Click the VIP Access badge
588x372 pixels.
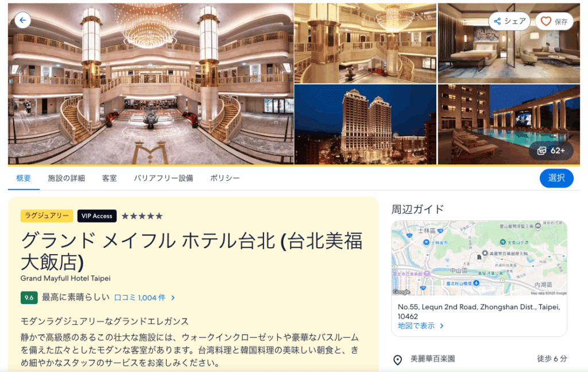(x=96, y=216)
